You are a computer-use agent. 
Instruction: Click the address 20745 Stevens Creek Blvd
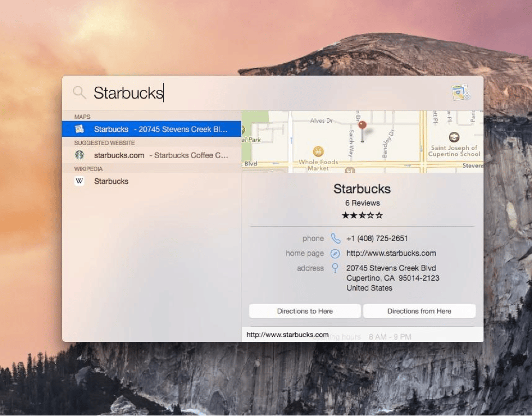tap(391, 268)
